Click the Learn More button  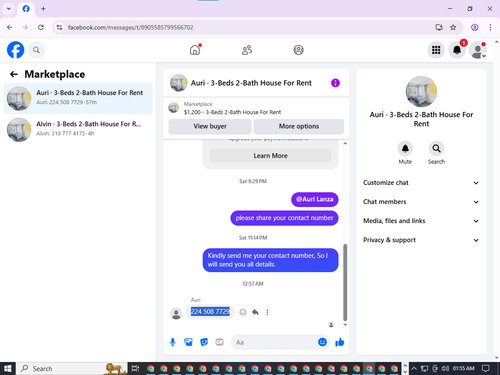pyautogui.click(x=270, y=156)
